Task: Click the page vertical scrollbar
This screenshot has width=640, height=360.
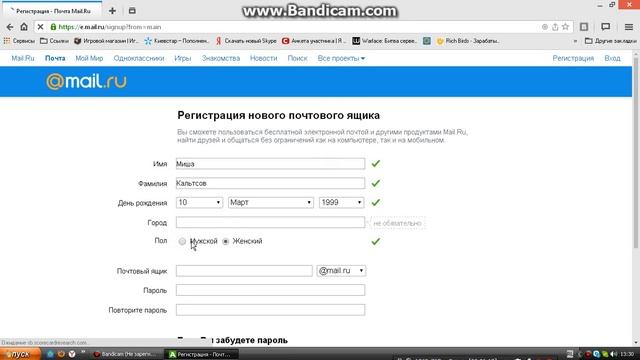Action: pyautogui.click(x=636, y=152)
